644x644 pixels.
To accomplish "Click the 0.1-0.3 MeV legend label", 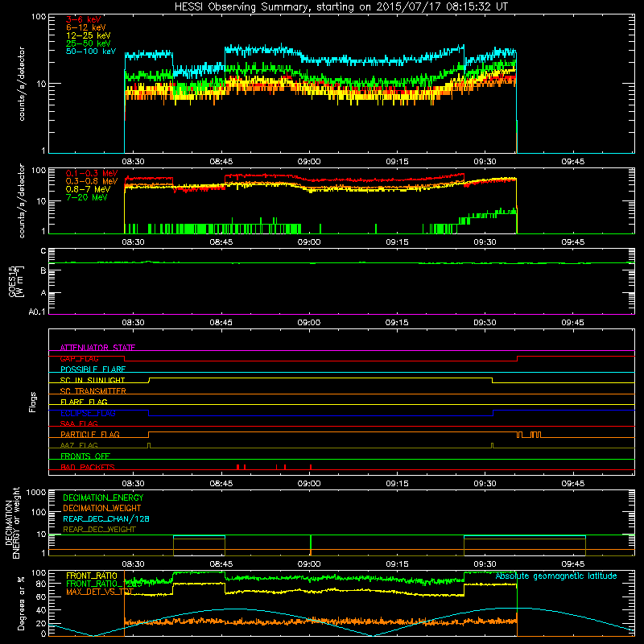I will 92,173.
